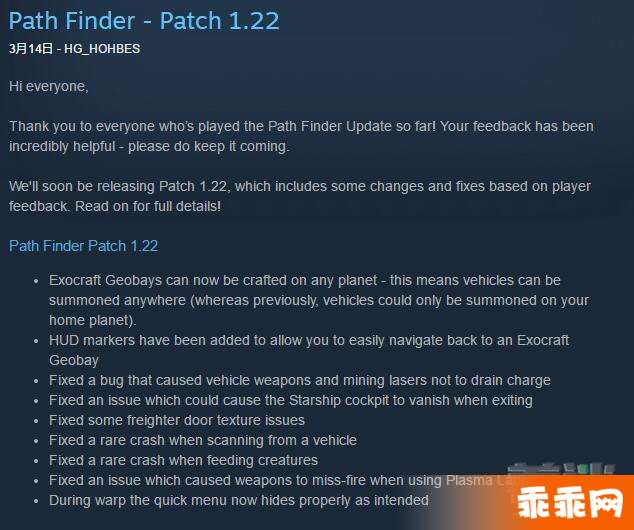Click the "We'll soon be releasing Patch" paragraph
The width and height of the screenshot is (634, 530).
pyautogui.click(x=300, y=196)
